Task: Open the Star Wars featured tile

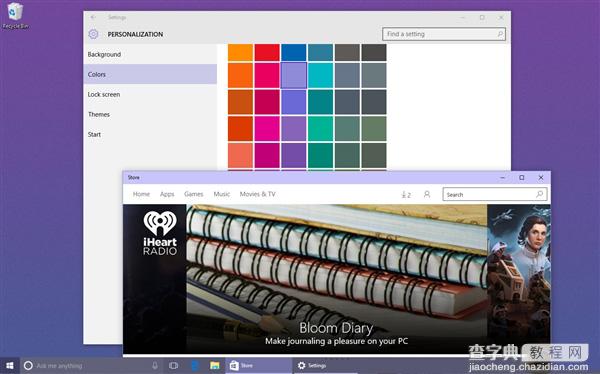Action: (519, 279)
